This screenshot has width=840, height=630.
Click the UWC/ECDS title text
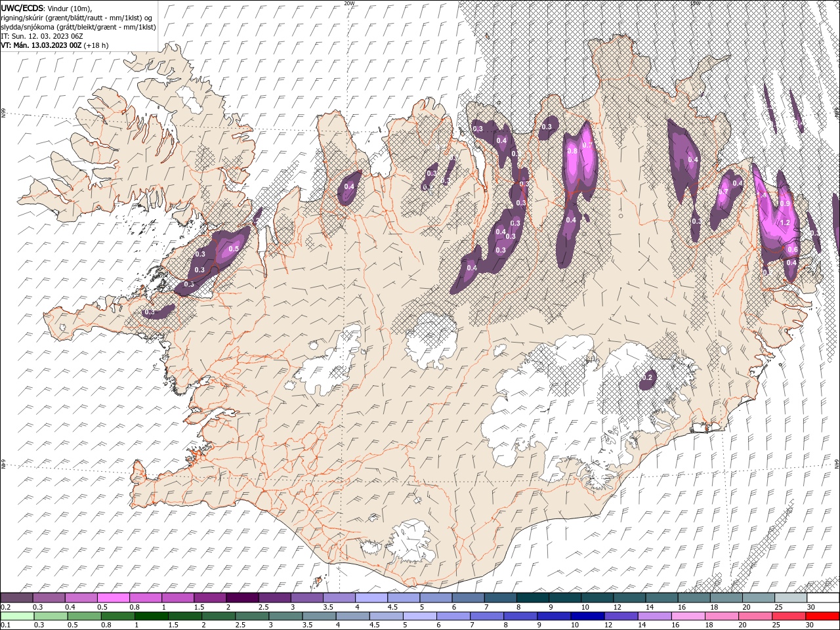[22, 8]
